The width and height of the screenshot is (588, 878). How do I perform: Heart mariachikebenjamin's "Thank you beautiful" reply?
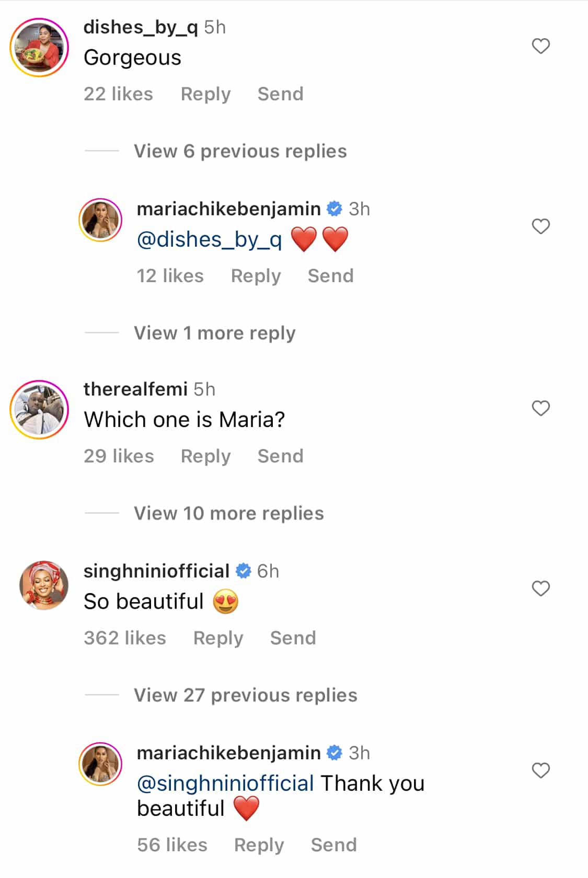(x=540, y=770)
